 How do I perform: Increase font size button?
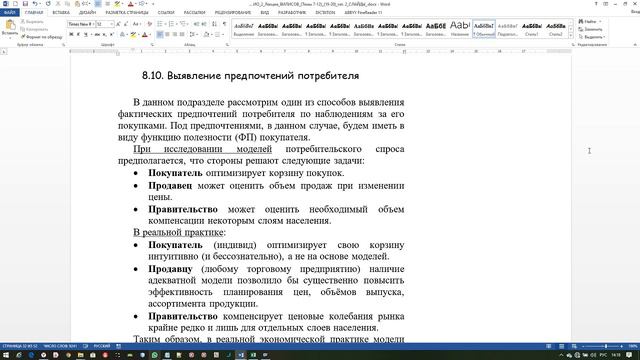[119, 24]
